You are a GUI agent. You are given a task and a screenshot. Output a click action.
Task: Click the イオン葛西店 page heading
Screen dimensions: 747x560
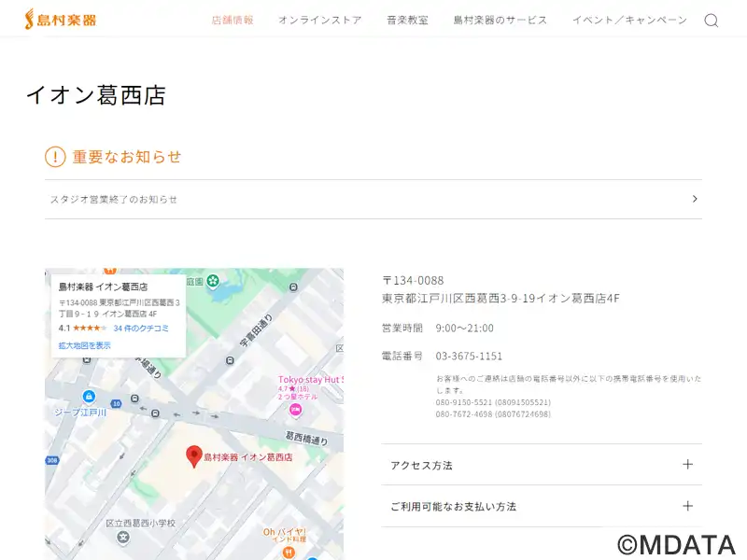(96, 95)
